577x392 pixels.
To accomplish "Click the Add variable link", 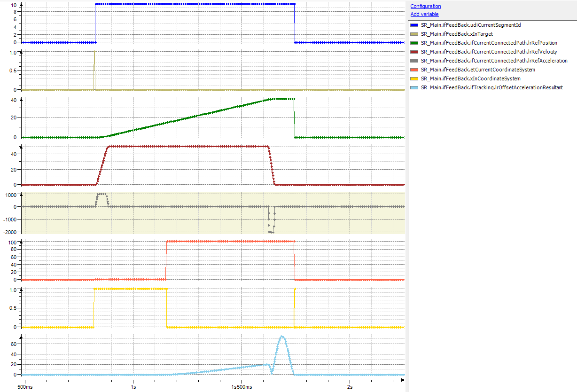I will pyautogui.click(x=424, y=14).
